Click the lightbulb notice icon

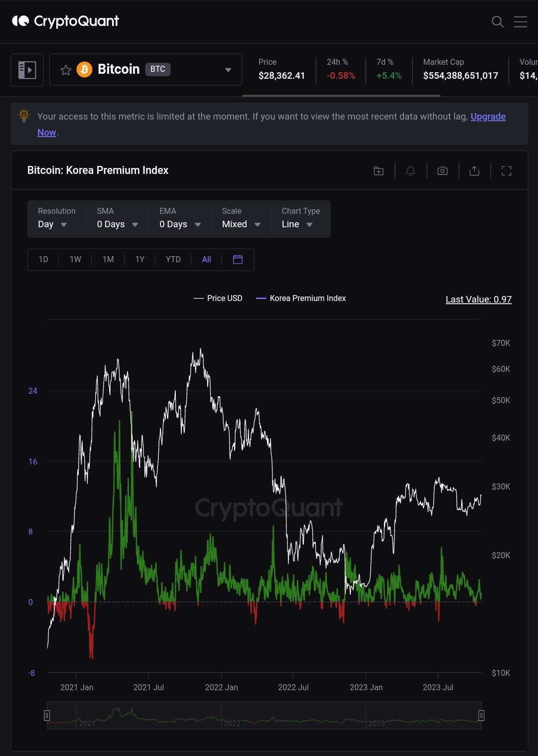[24, 116]
